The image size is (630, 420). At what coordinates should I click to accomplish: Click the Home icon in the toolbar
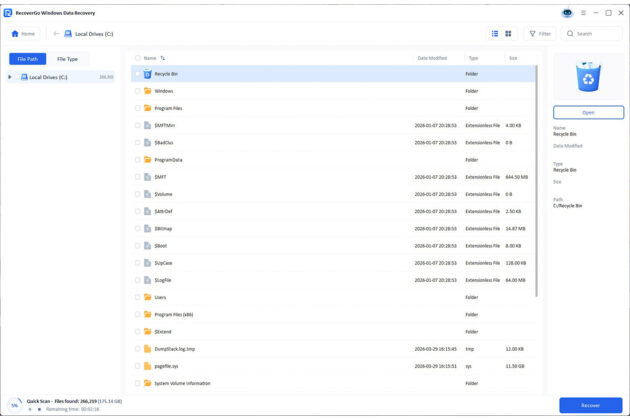pos(15,34)
